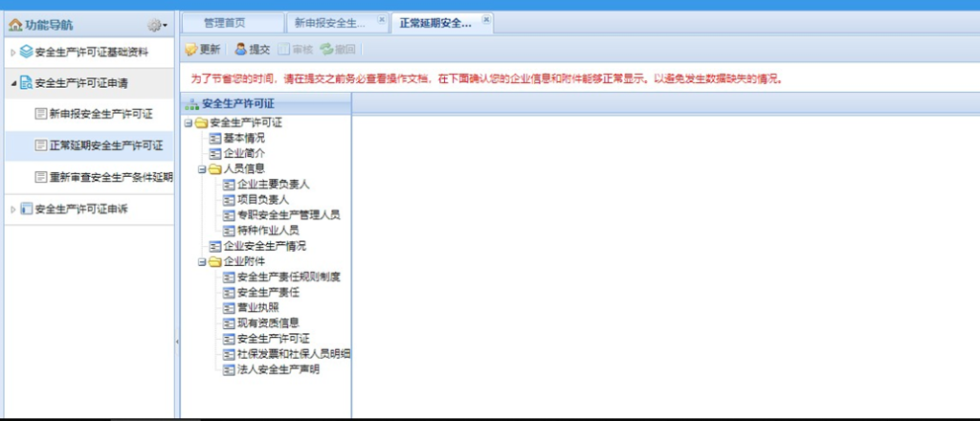The width and height of the screenshot is (980, 421).
Task: Click the red notice text about 操作文档
Action: [x=487, y=80]
